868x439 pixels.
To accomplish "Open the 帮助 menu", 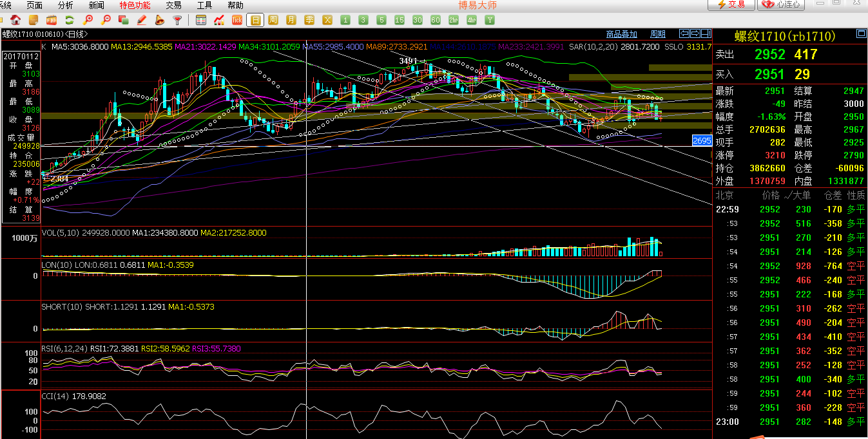I will click(236, 5).
